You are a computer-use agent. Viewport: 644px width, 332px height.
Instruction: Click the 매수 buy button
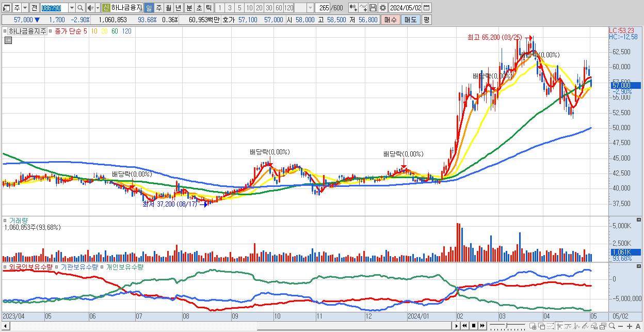391,20
